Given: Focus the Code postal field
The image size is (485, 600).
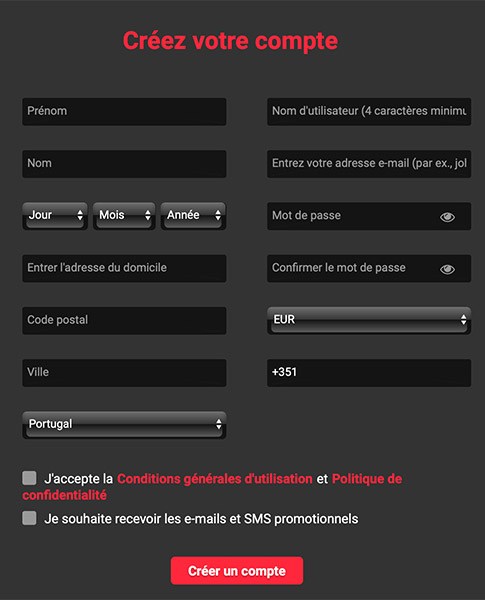Looking at the screenshot, I should [124, 320].
